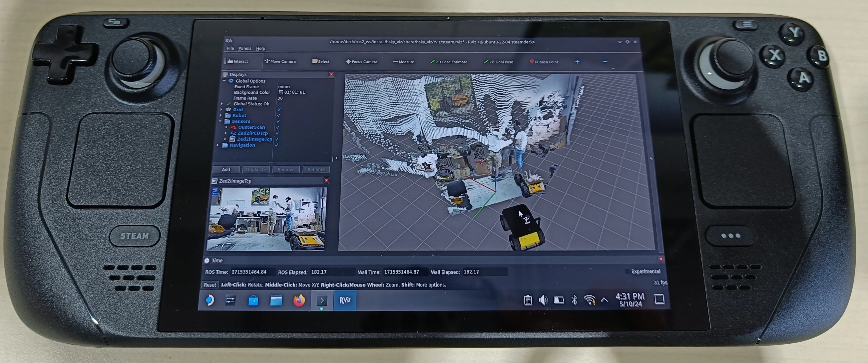Disable the Navigation group checkbox
This screenshot has width=868, height=363.
[276, 145]
